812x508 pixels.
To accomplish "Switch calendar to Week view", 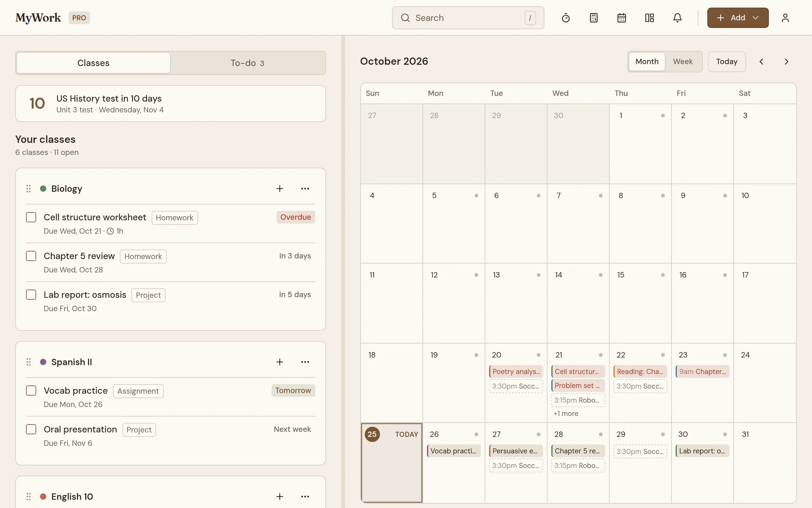I will [x=683, y=62].
